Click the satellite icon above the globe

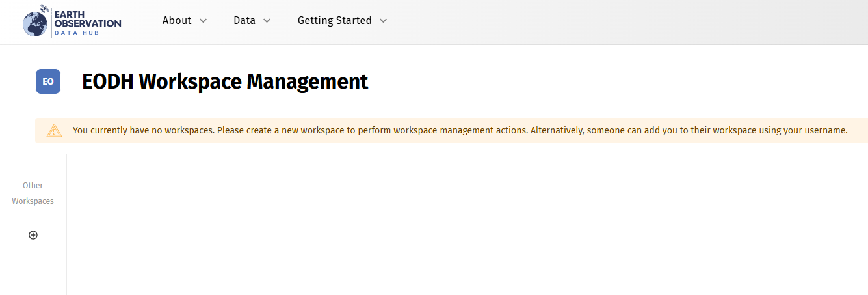[44, 9]
